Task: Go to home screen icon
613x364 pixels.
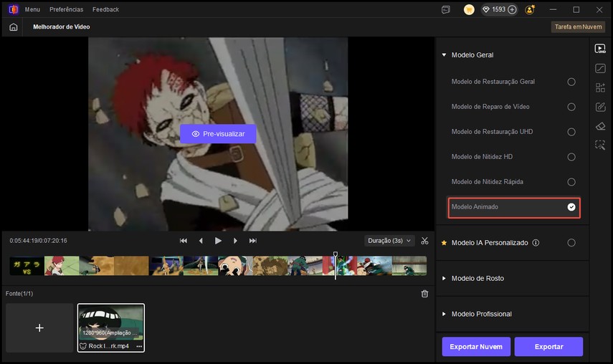Action: (14, 27)
